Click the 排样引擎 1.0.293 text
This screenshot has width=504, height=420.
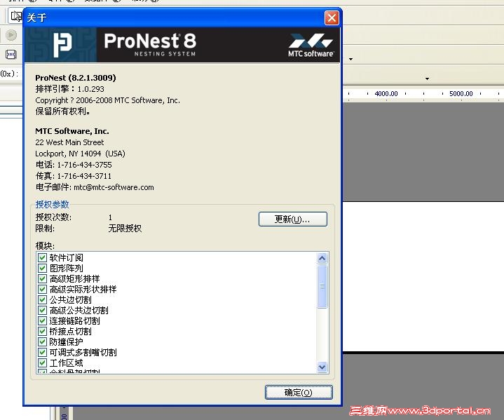point(70,89)
